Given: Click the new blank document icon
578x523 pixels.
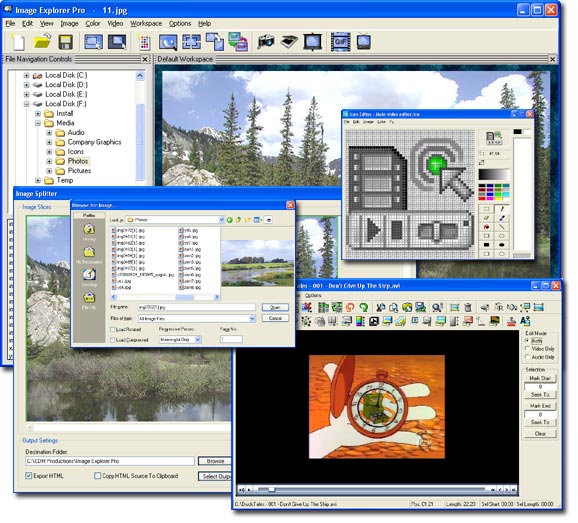Looking at the screenshot, I should click(x=18, y=42).
